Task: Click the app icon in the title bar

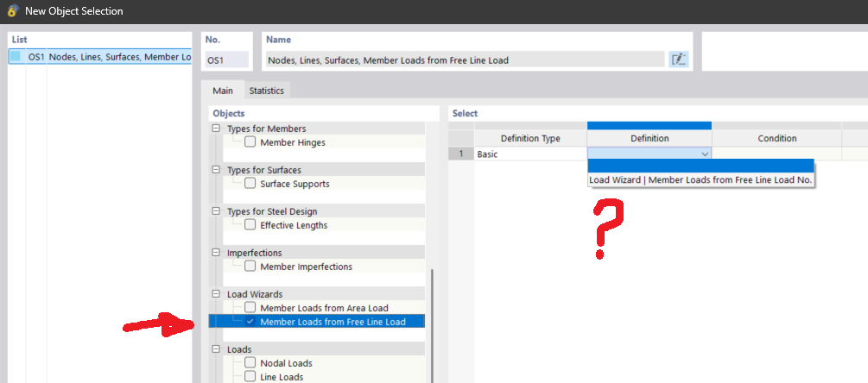Action: pos(12,11)
